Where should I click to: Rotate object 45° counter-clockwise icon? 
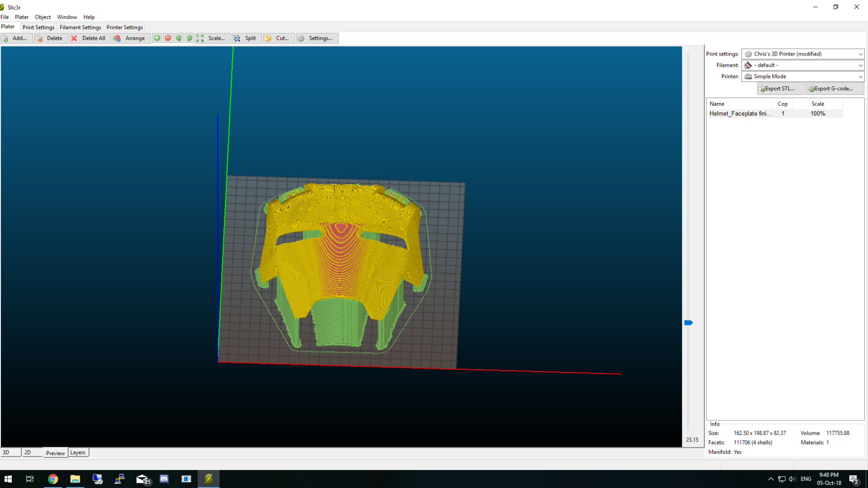pyautogui.click(x=179, y=38)
